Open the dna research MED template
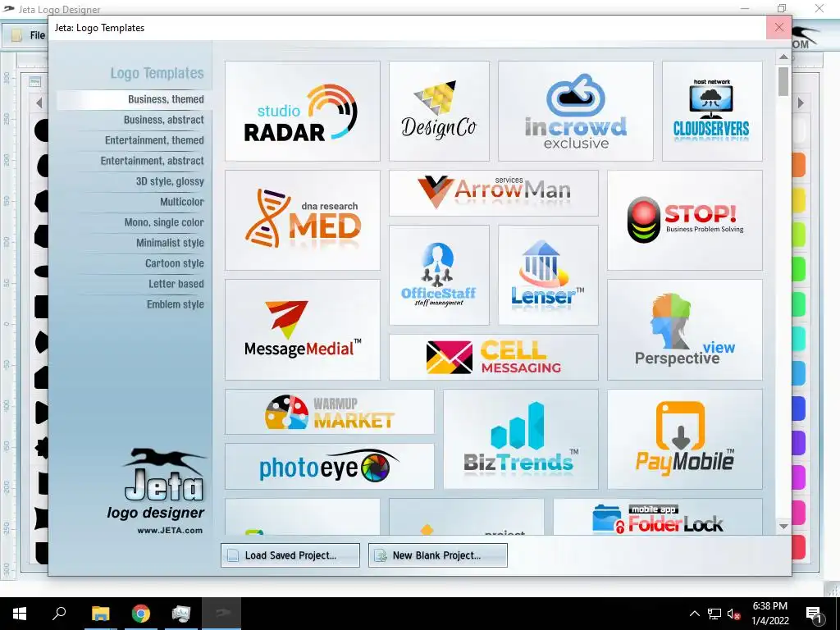Image resolution: width=840 pixels, height=630 pixels. (303, 220)
